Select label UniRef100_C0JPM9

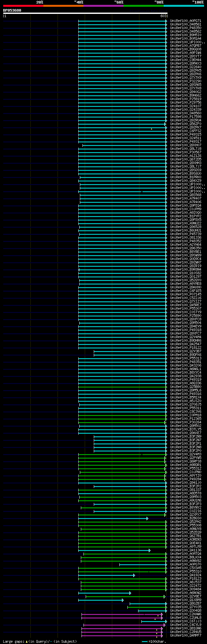186,209
